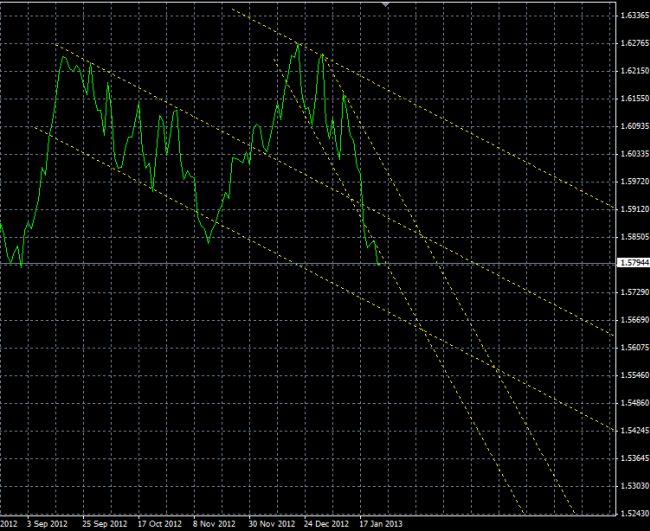Click price scale value 1.56690
Image resolution: width=650 pixels, height=531 pixels.
tap(634, 320)
